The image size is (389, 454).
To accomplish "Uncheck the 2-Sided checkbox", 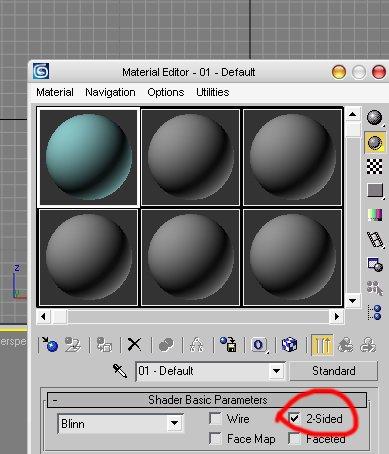I will (294, 418).
